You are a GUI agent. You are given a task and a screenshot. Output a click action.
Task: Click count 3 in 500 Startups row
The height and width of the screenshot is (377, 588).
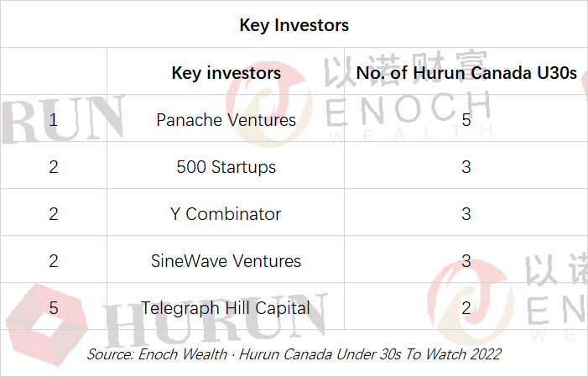[466, 167]
